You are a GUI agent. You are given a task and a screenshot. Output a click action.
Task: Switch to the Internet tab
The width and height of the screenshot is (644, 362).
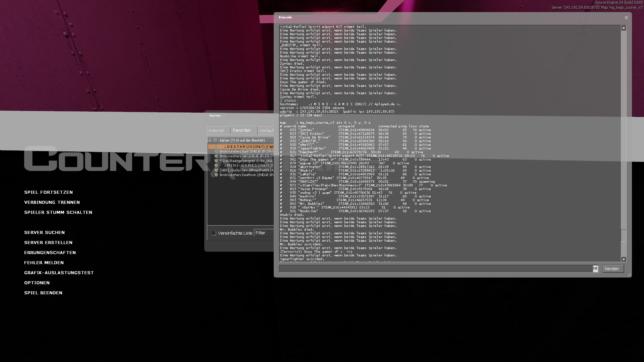[x=219, y=130]
